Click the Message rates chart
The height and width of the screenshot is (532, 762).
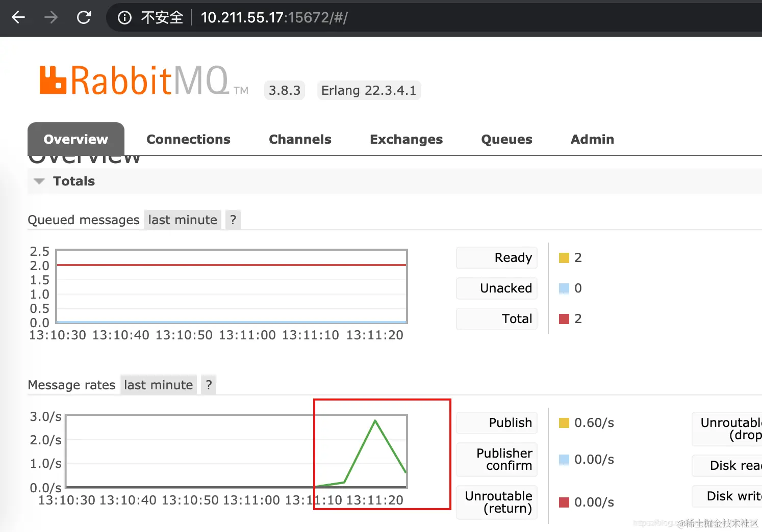point(237,451)
